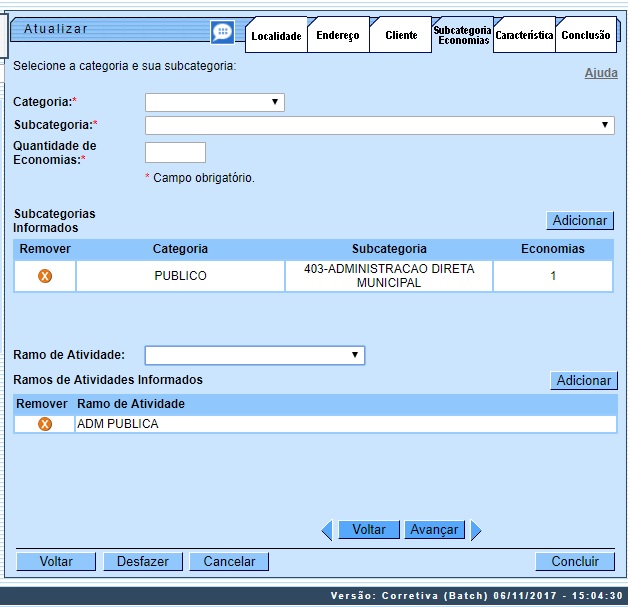
Task: Open the Ramo de Atividade dropdown
Action: click(255, 355)
